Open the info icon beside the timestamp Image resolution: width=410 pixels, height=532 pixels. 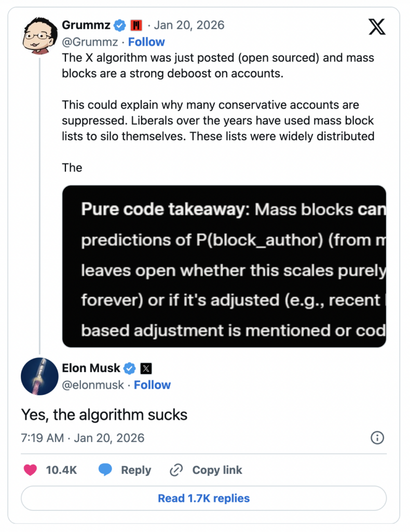(377, 438)
